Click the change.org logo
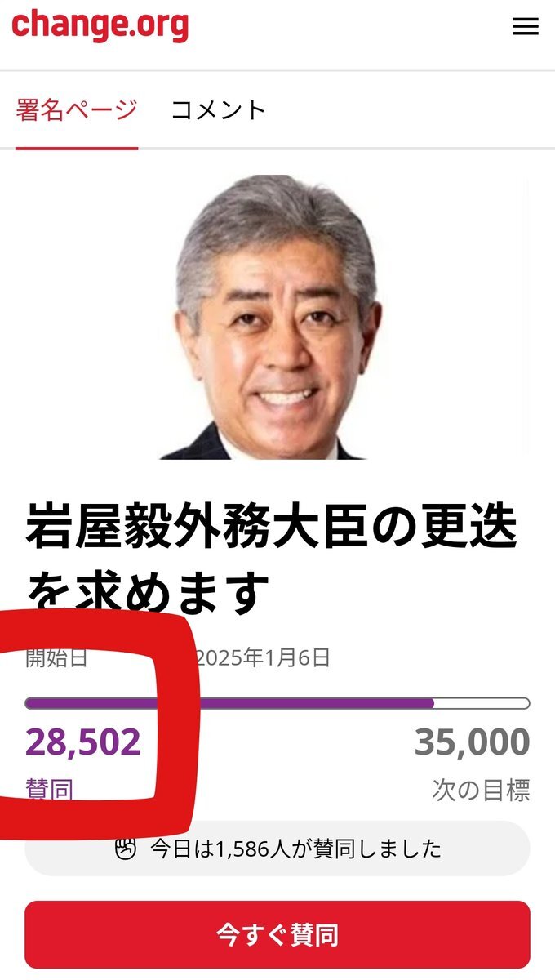This screenshot has height=980, width=555. click(x=100, y=24)
